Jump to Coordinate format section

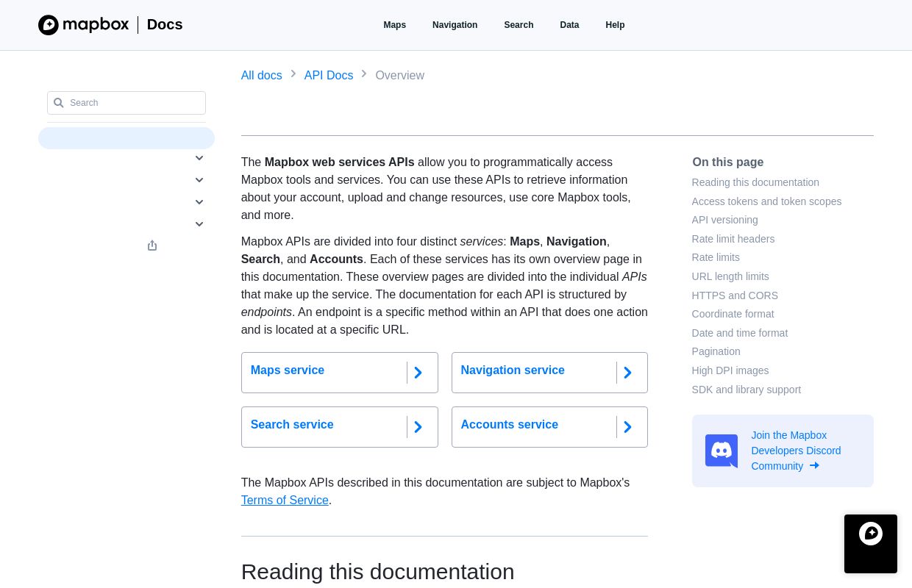(x=733, y=314)
